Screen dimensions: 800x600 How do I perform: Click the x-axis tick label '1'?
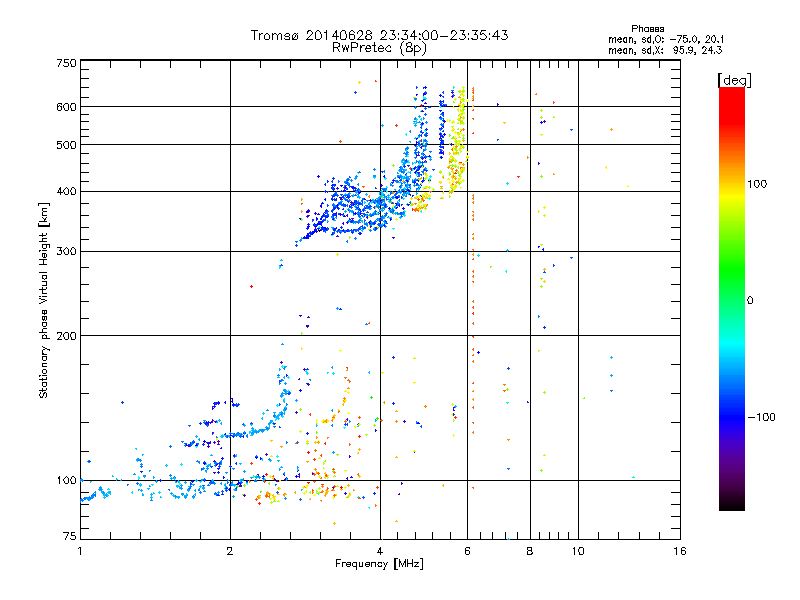(x=80, y=551)
